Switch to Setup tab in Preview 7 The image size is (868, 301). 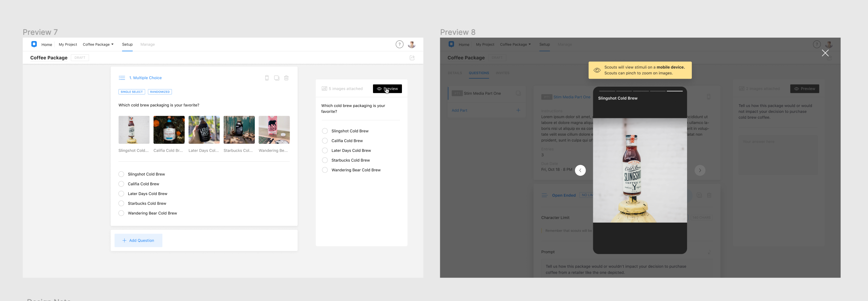(127, 45)
